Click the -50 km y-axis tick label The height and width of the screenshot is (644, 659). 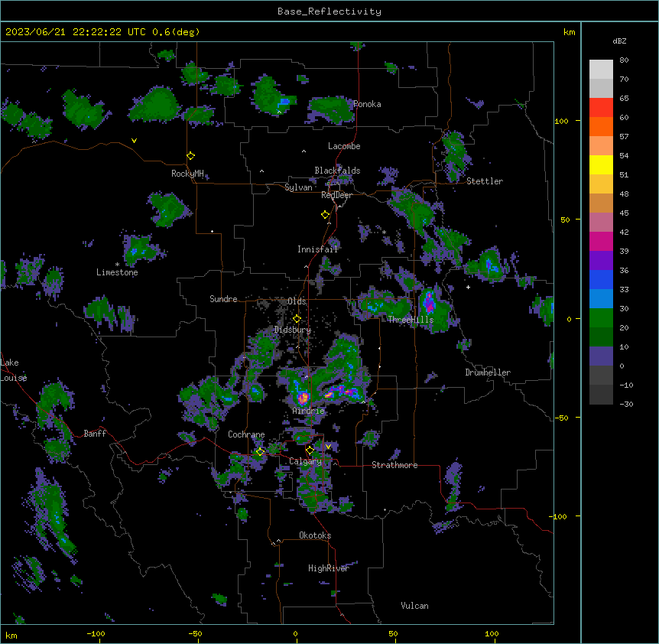[x=561, y=418]
